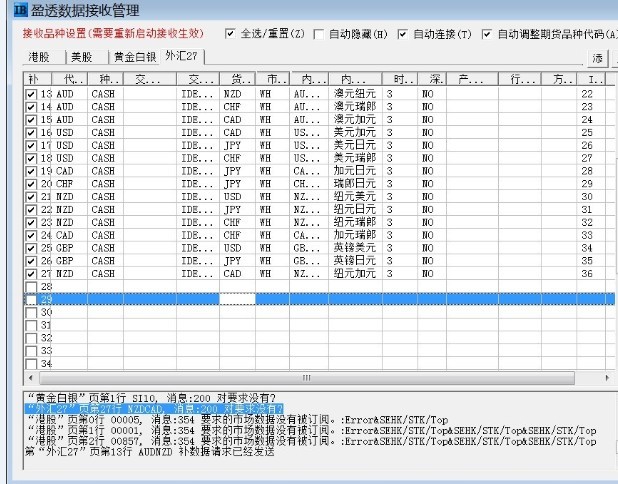Click the 代 column header

pos(71,78)
